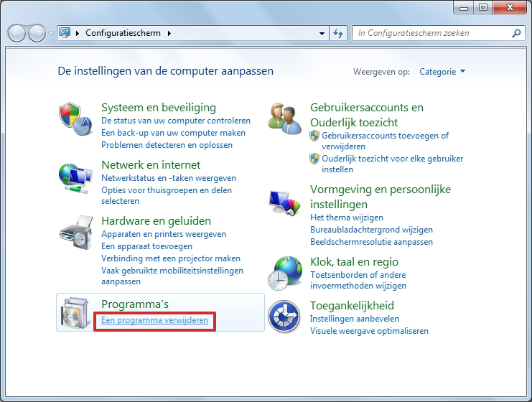This screenshot has height=402, width=532.
Task: Open Vormgeving monitor with color fan icon
Action: pyautogui.click(x=284, y=203)
